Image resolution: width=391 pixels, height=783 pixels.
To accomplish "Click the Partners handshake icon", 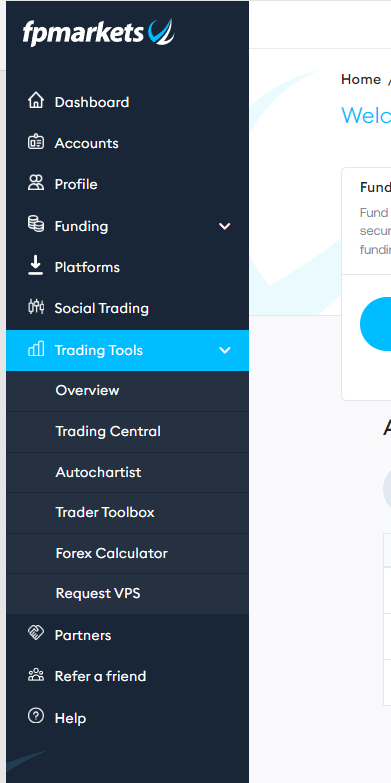I will pyautogui.click(x=35, y=634).
